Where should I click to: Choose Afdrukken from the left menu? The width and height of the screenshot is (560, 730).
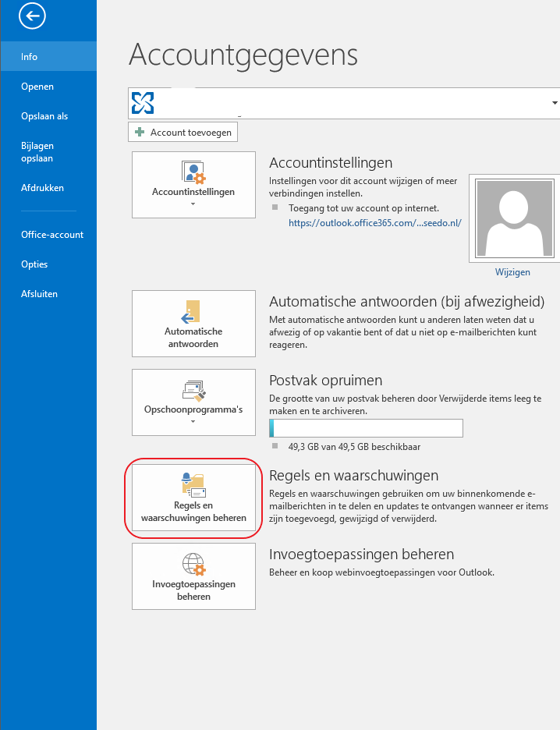(x=42, y=188)
